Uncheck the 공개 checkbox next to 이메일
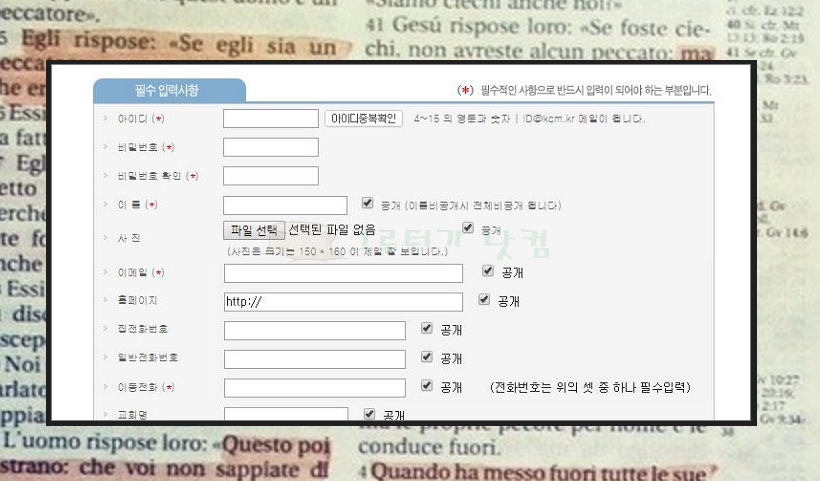The height and width of the screenshot is (481, 820). (488, 271)
